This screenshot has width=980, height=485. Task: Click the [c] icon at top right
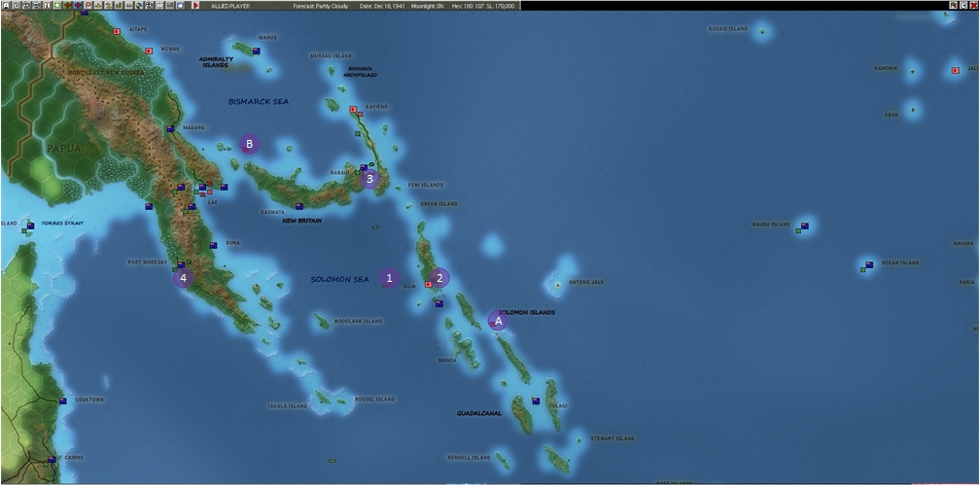963,6
